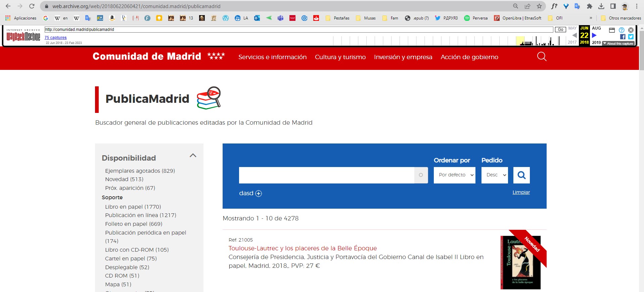
Task: Open the Extensions puzzle-piece menu
Action: (589, 6)
